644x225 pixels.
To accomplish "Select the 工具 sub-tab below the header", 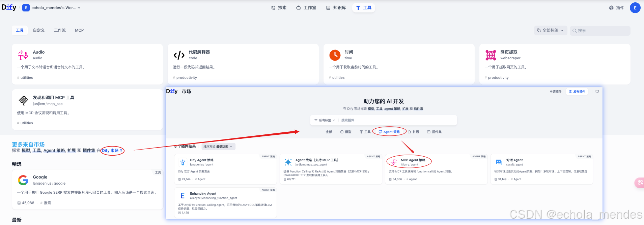I will click(x=20, y=30).
